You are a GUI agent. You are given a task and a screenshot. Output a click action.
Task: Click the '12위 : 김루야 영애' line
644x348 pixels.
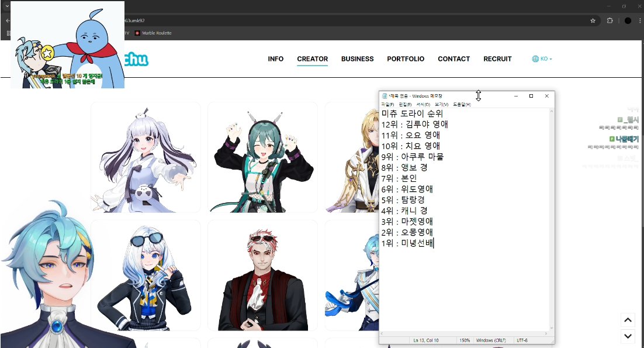point(414,124)
